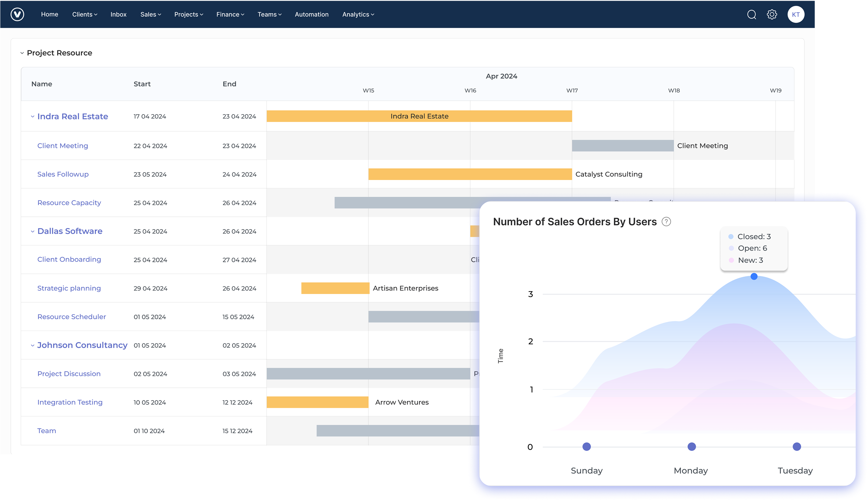Open the Analytics dropdown menu
The image size is (868, 501).
click(x=358, y=14)
